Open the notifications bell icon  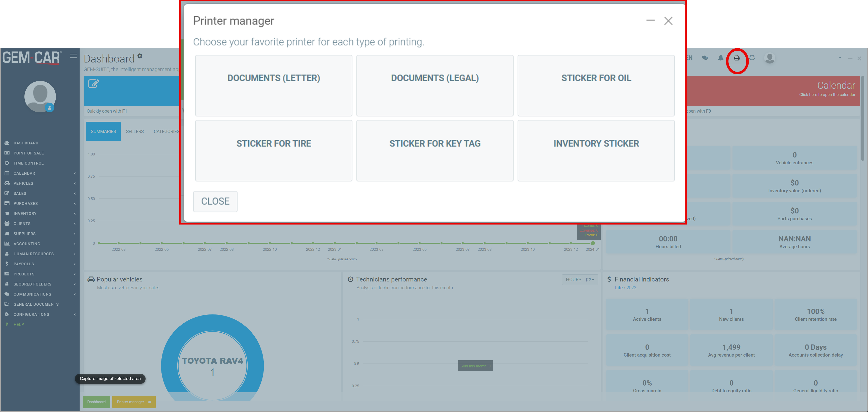point(720,58)
